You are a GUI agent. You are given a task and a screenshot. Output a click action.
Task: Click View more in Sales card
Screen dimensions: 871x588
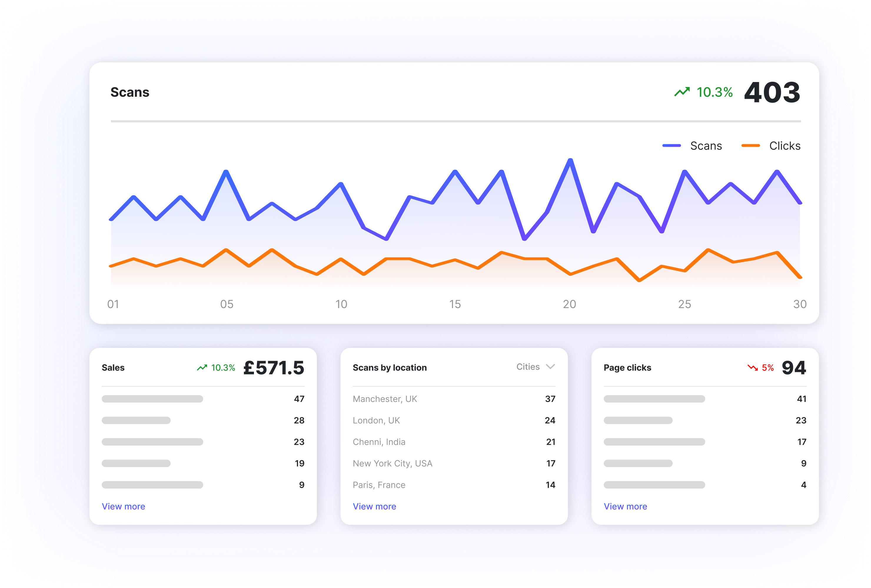[x=123, y=506]
